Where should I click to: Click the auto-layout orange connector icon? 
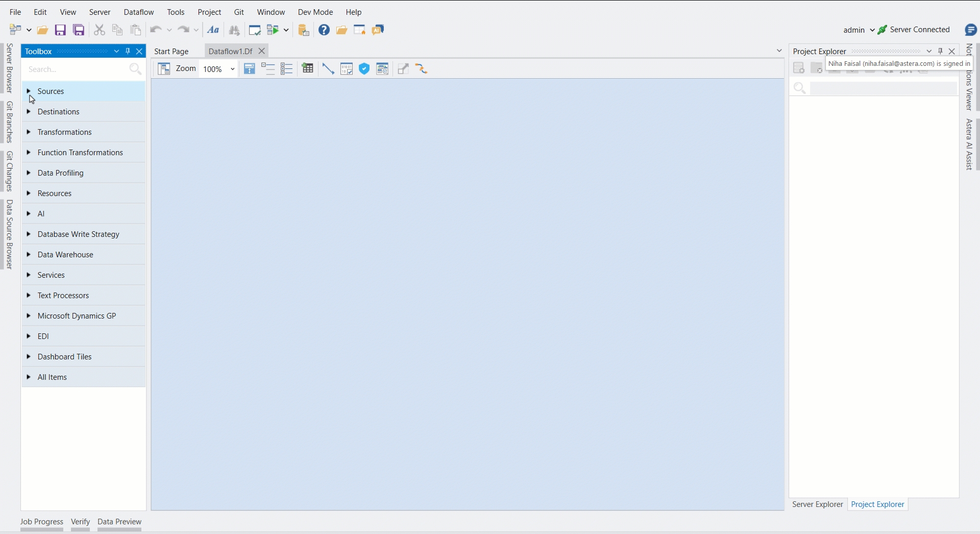pyautogui.click(x=421, y=69)
